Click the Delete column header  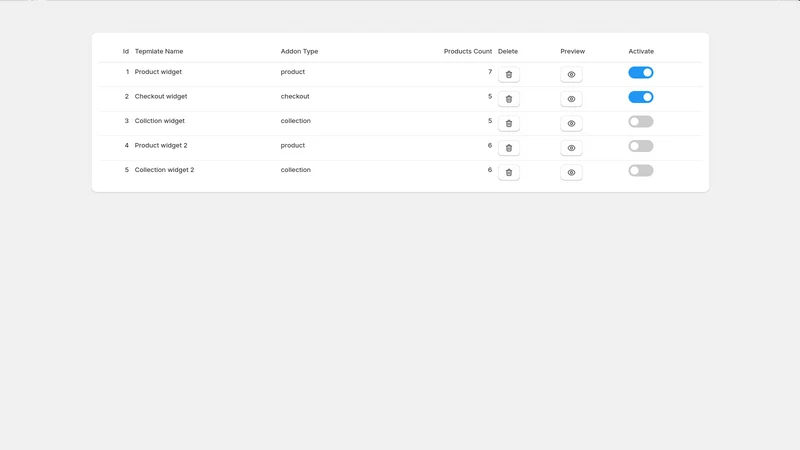[x=508, y=52]
